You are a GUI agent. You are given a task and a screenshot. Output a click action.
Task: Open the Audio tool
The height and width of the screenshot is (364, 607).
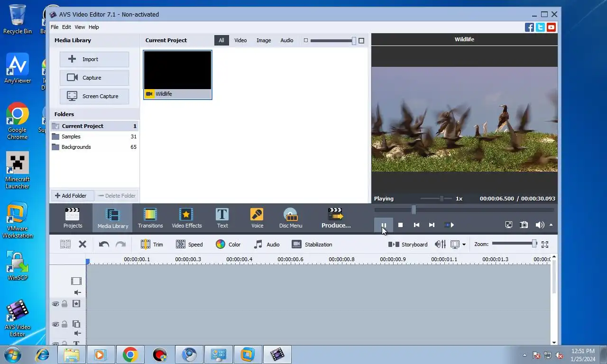tap(267, 245)
